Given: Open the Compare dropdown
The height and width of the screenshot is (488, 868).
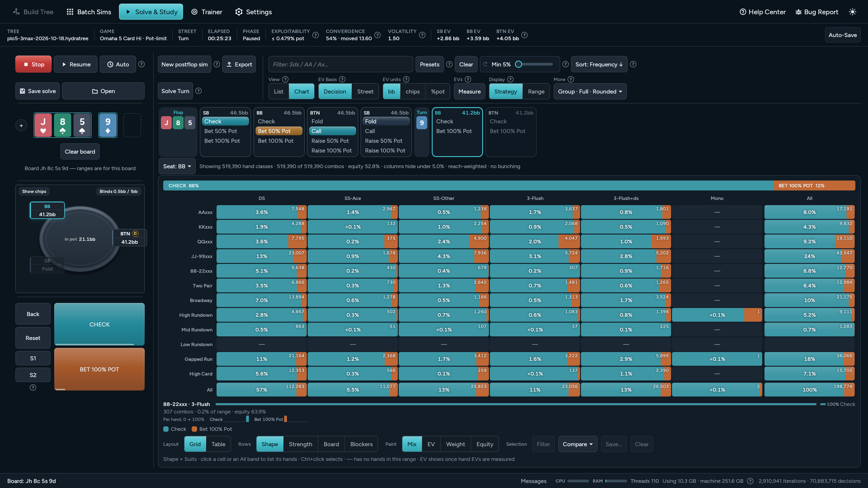Looking at the screenshot, I should click(577, 444).
